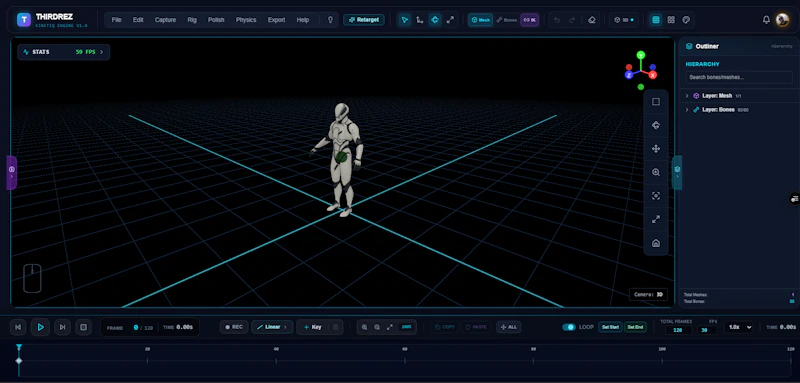Open notifications bell
The height and width of the screenshot is (383, 800).
(x=766, y=20)
